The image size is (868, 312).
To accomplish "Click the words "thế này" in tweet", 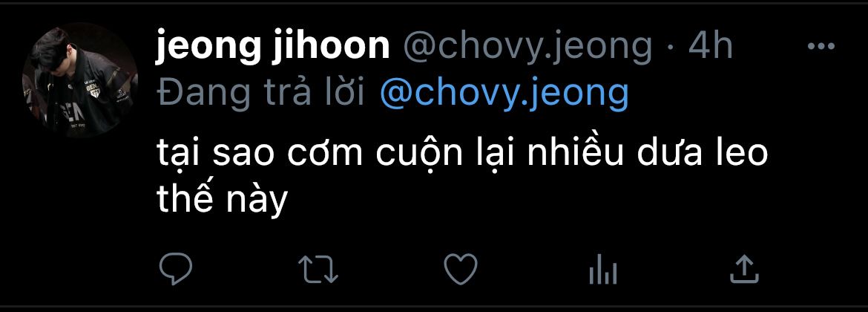I will 223,200.
